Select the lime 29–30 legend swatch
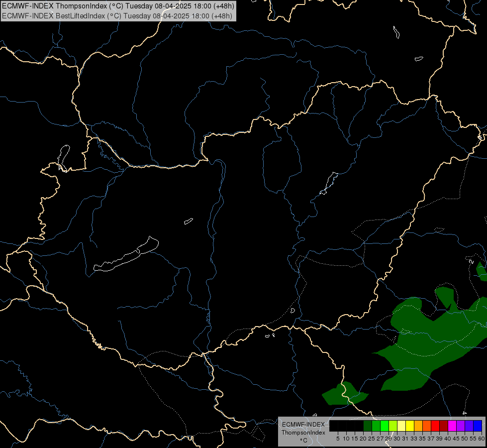 coord(393,426)
